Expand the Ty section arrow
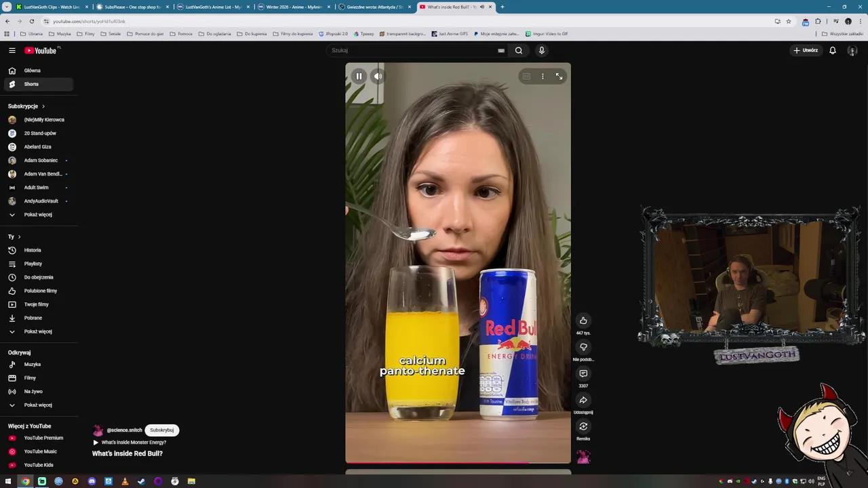The image size is (868, 488). tap(19, 237)
